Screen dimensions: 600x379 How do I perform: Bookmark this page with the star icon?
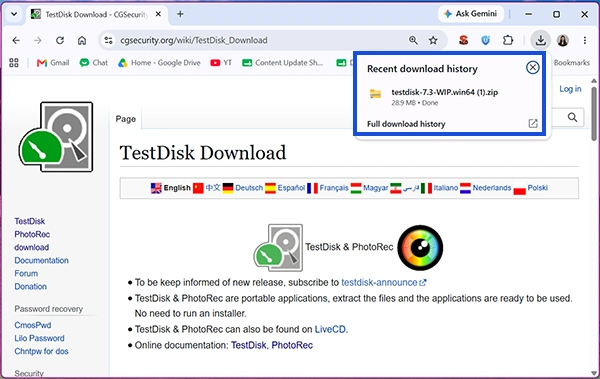coord(433,40)
